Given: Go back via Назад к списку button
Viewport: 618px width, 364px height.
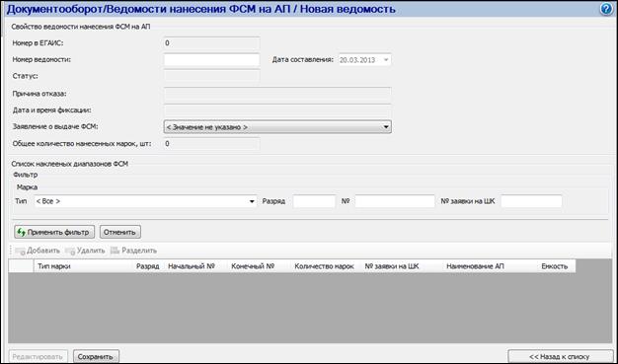Looking at the screenshot, I should click(x=560, y=357).
